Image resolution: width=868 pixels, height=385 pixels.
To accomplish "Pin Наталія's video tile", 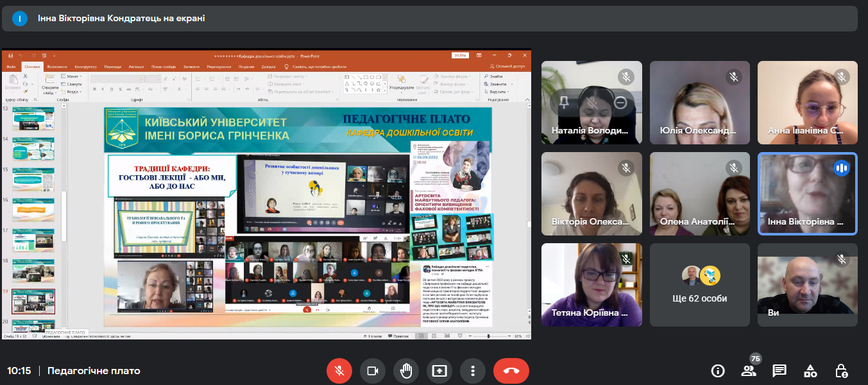I will 564,102.
